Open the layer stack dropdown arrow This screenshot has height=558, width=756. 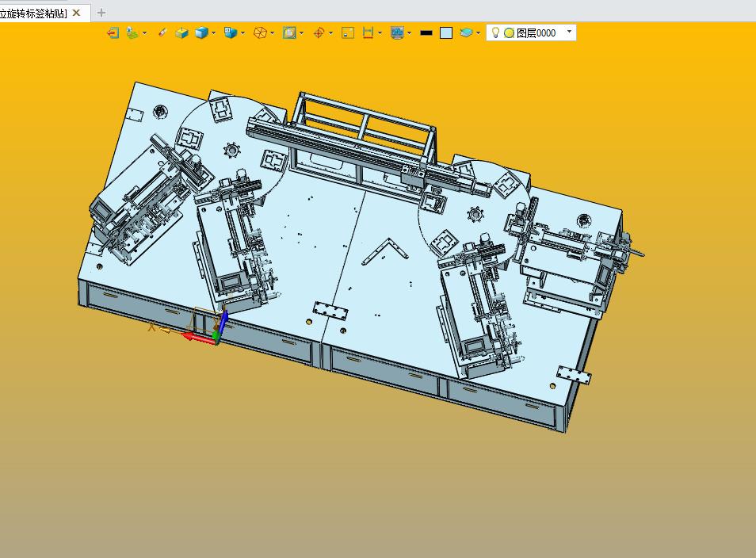(x=479, y=32)
